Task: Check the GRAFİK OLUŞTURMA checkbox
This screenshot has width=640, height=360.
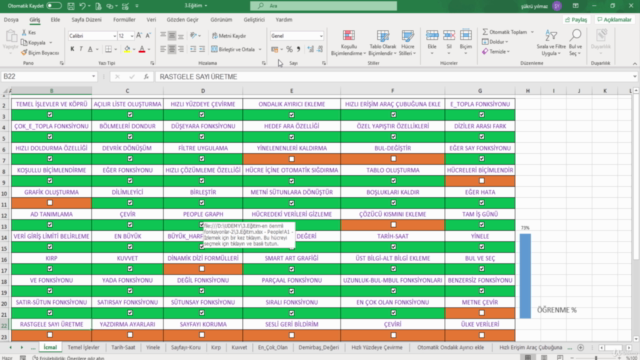Action: (x=50, y=203)
